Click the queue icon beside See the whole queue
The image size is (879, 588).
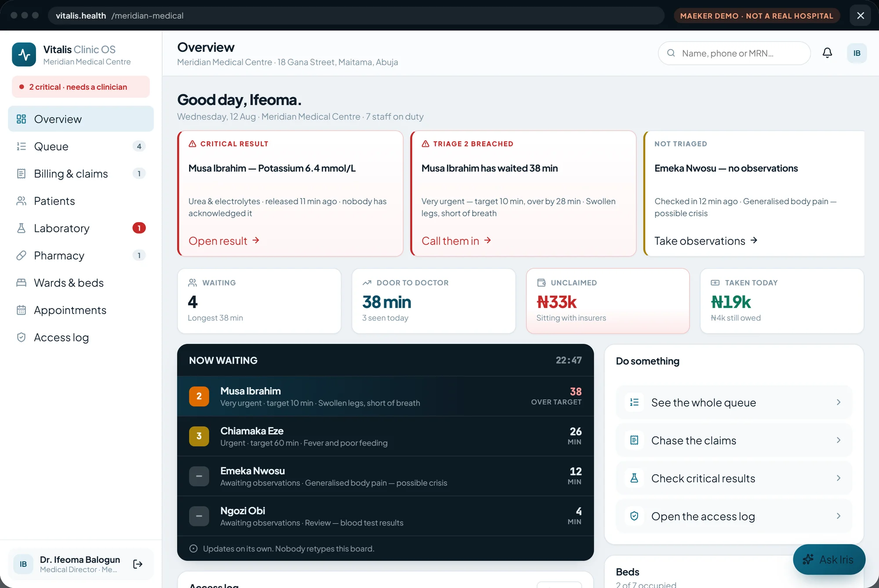coord(634,402)
